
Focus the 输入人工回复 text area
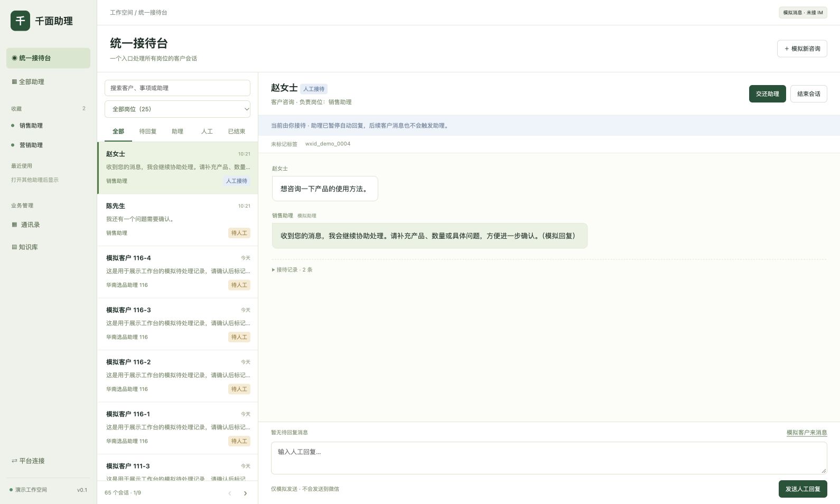549,458
